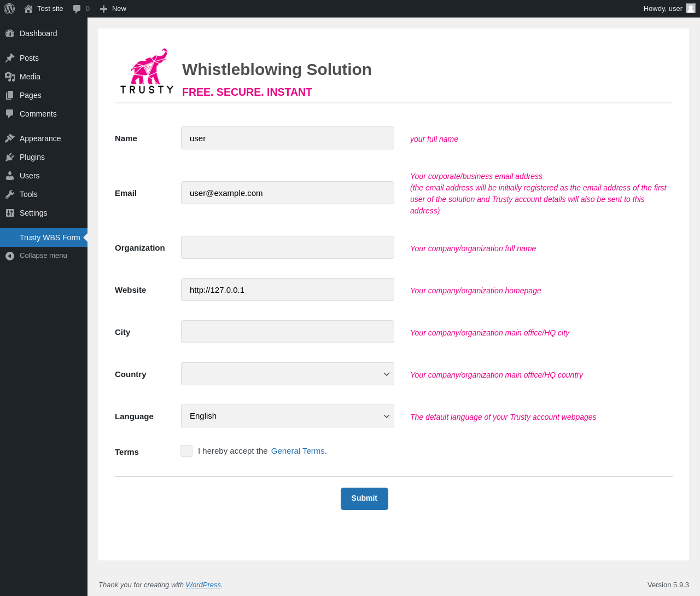Click the City text field
The image size is (700, 596).
tap(288, 332)
